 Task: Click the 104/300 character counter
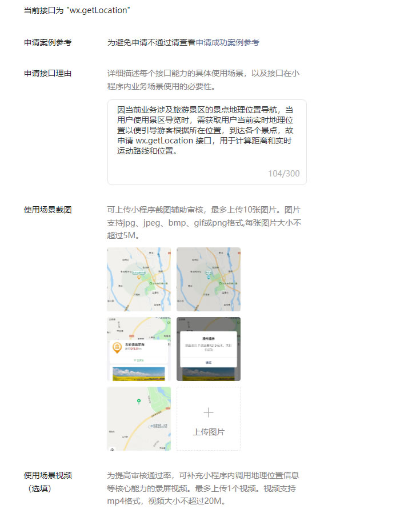284,174
